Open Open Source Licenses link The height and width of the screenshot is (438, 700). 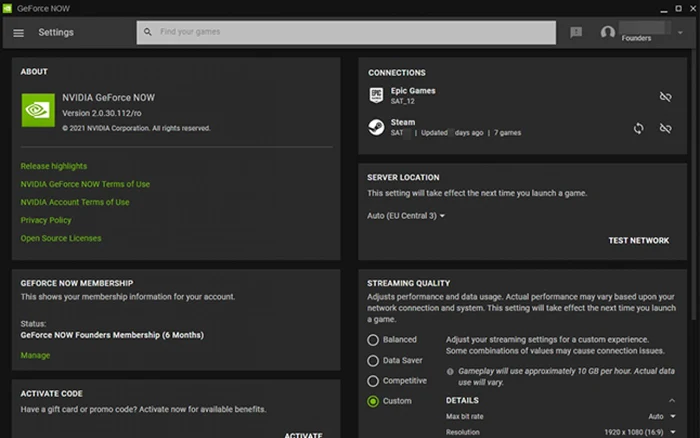(61, 238)
